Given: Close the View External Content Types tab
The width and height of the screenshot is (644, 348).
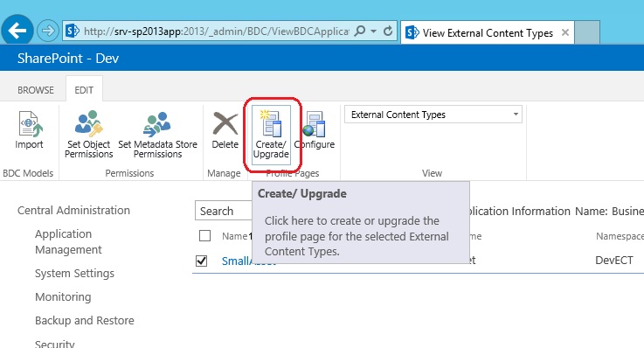Looking at the screenshot, I should (565, 32).
